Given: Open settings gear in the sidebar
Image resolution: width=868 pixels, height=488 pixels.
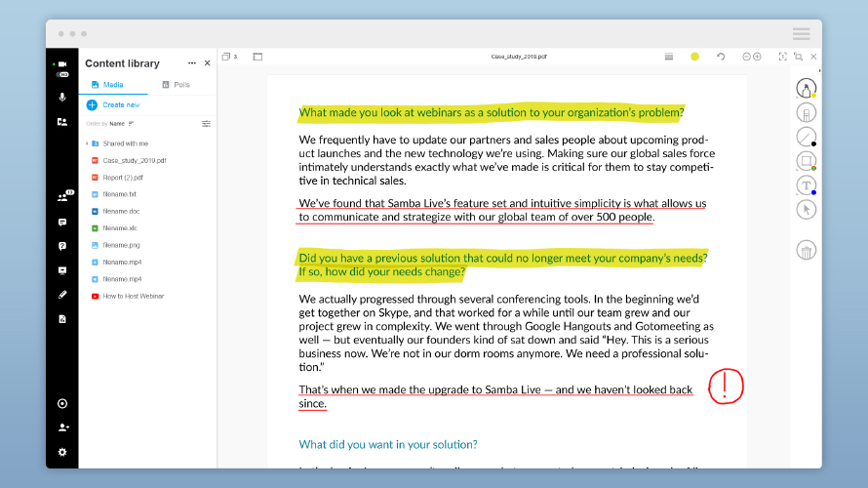Looking at the screenshot, I should click(x=62, y=452).
